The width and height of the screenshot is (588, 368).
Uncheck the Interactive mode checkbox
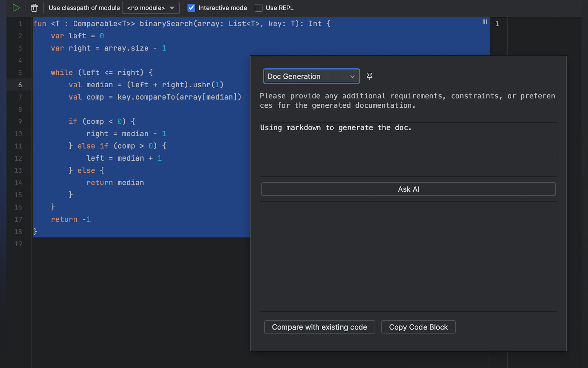(x=191, y=8)
